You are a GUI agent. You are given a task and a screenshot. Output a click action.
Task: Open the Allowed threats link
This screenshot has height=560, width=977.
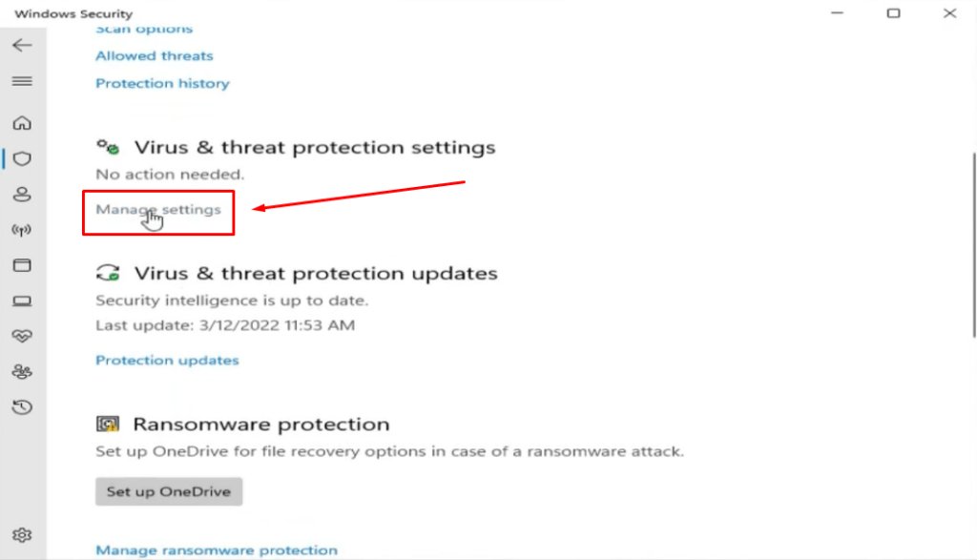(155, 55)
